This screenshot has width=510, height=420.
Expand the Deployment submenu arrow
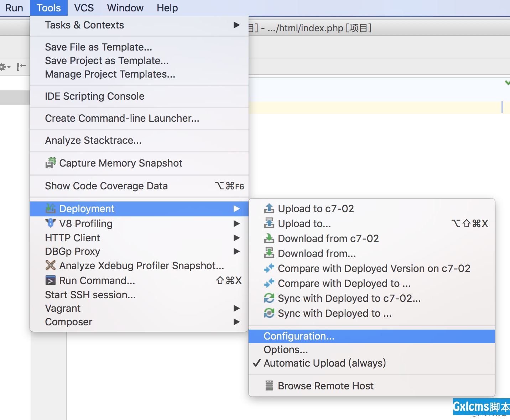tap(236, 209)
